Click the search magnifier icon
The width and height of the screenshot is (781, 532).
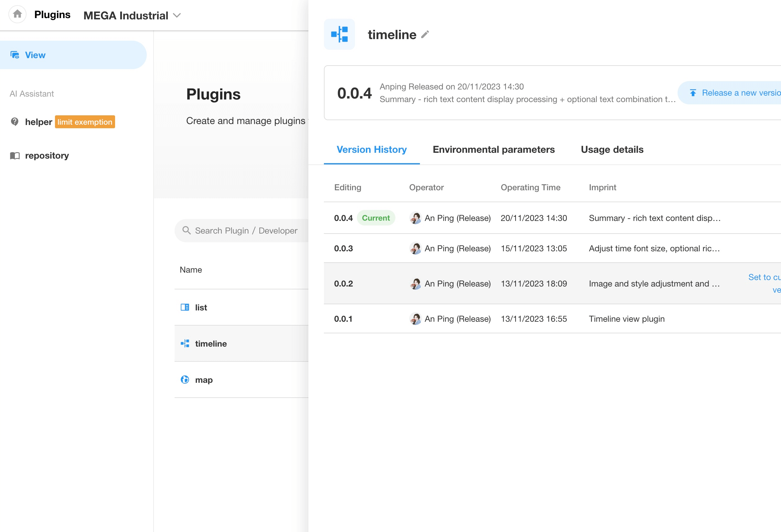click(186, 230)
